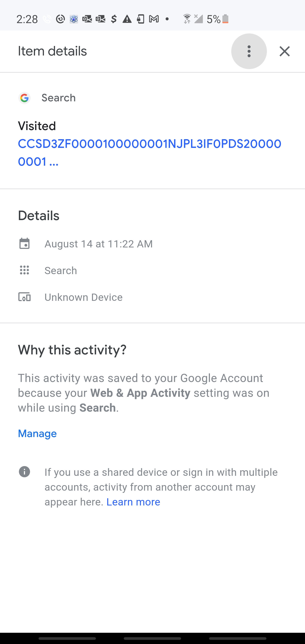
Task: Tap the battery indicator in status bar
Action: (x=225, y=19)
